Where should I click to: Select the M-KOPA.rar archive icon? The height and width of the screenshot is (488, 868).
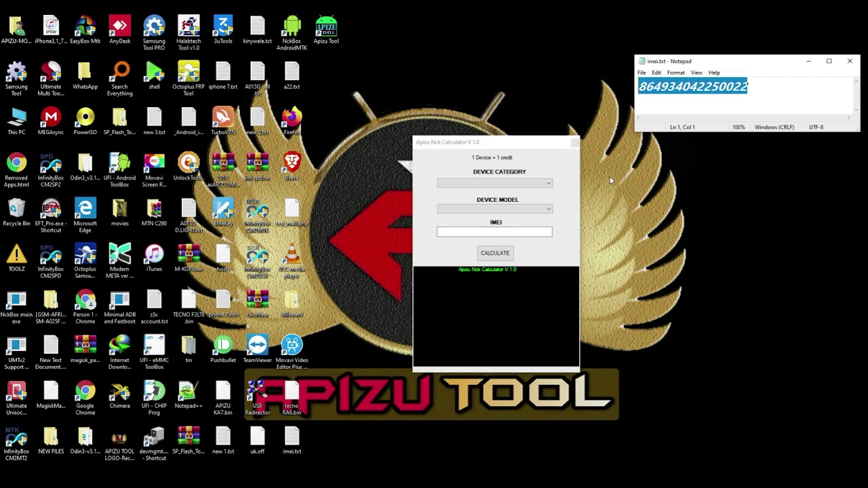pos(189,258)
